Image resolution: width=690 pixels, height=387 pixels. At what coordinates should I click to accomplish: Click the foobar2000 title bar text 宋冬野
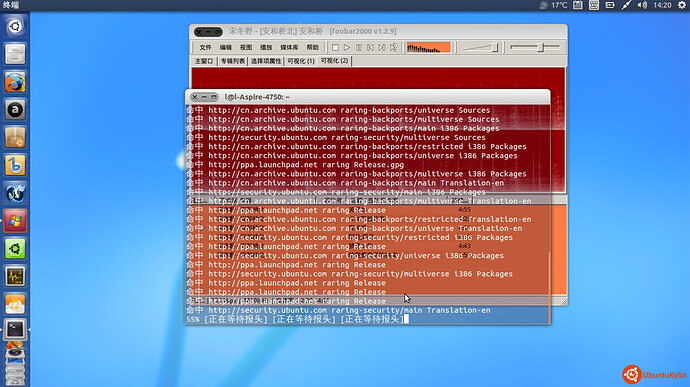click(x=241, y=31)
